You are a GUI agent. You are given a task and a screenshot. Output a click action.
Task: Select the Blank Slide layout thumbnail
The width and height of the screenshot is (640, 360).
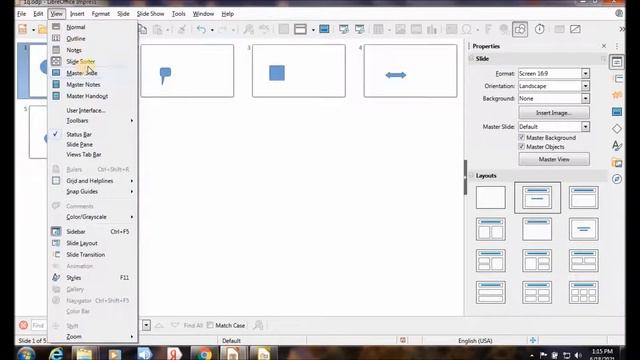click(491, 198)
